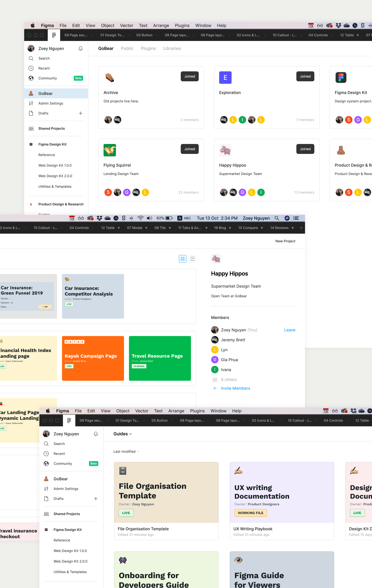The width and height of the screenshot is (372, 588).
Task: Open notifications bell in top window sidebar
Action: coord(80,48)
